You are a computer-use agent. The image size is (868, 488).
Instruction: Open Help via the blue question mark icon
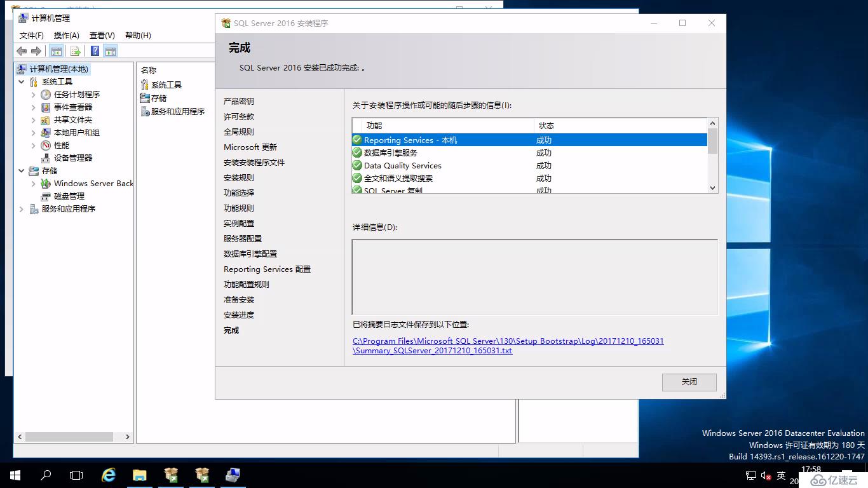pyautogui.click(x=95, y=51)
